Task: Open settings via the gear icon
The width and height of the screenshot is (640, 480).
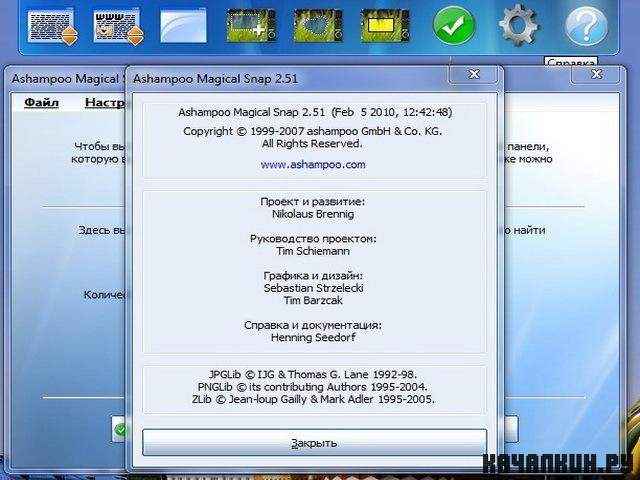Action: tap(519, 25)
